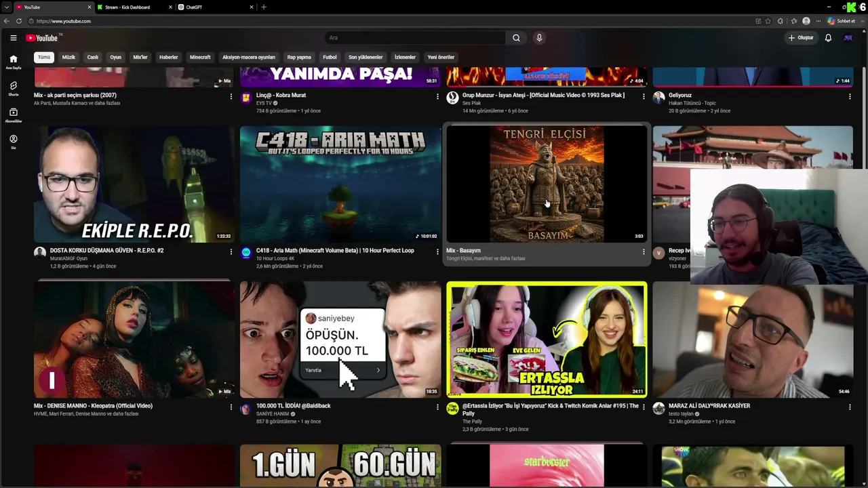Select the Rap yapma chip
This screenshot has height=488, width=868.
point(299,58)
